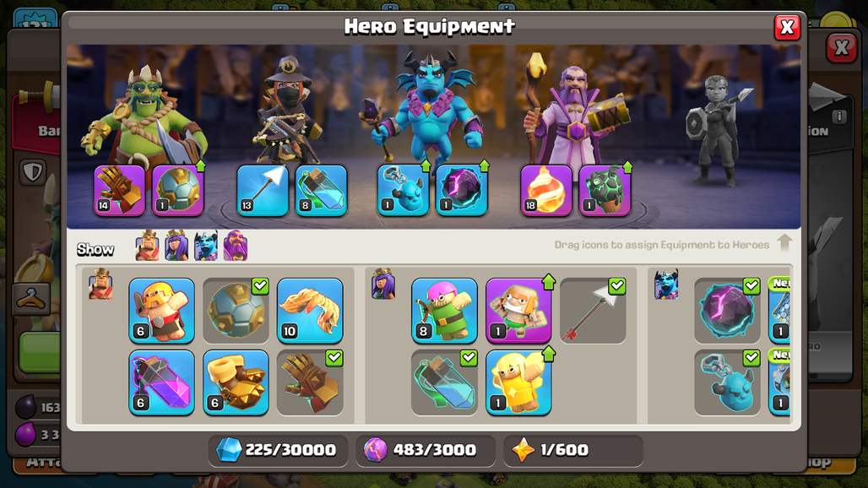Select the Invisibility Vial equipped slot
This screenshot has width=868, height=488.
click(x=321, y=190)
